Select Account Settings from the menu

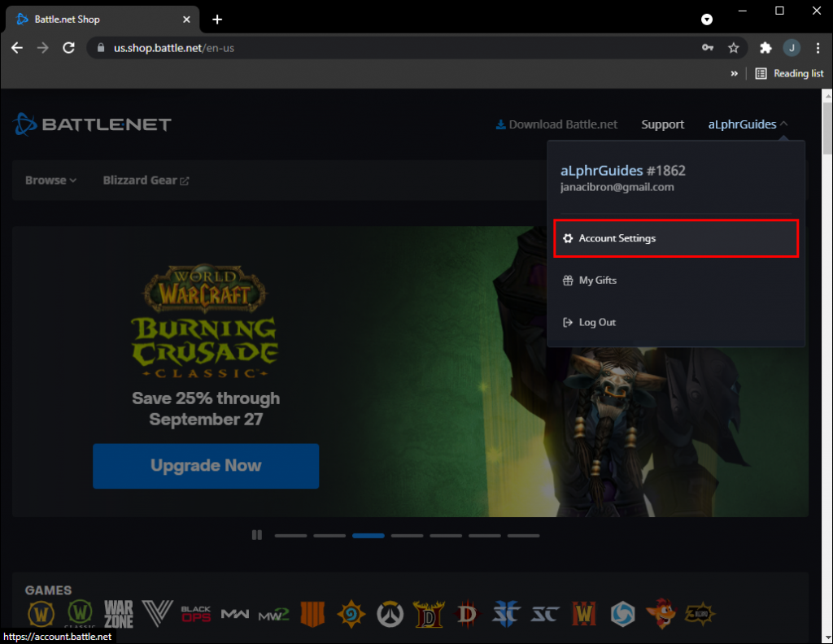point(616,238)
